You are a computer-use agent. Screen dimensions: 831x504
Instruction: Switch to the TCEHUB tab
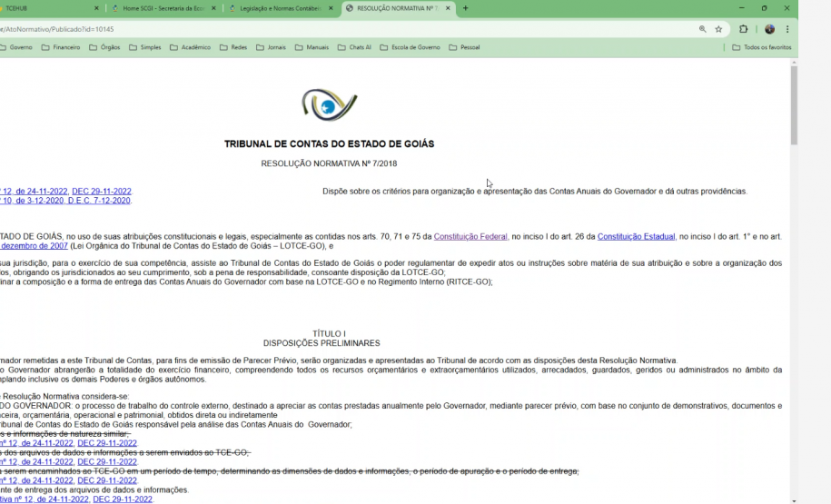tap(48, 8)
